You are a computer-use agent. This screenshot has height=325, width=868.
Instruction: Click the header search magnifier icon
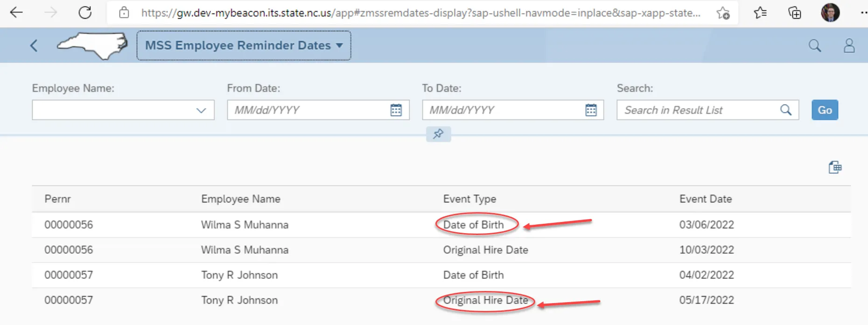814,46
